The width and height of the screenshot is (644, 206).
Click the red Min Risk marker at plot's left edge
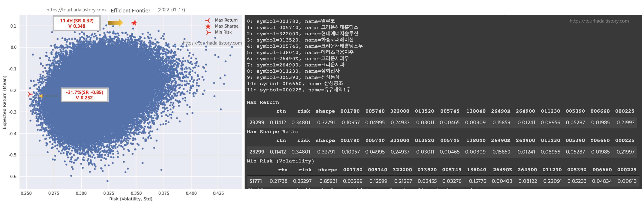pyautogui.click(x=30, y=94)
